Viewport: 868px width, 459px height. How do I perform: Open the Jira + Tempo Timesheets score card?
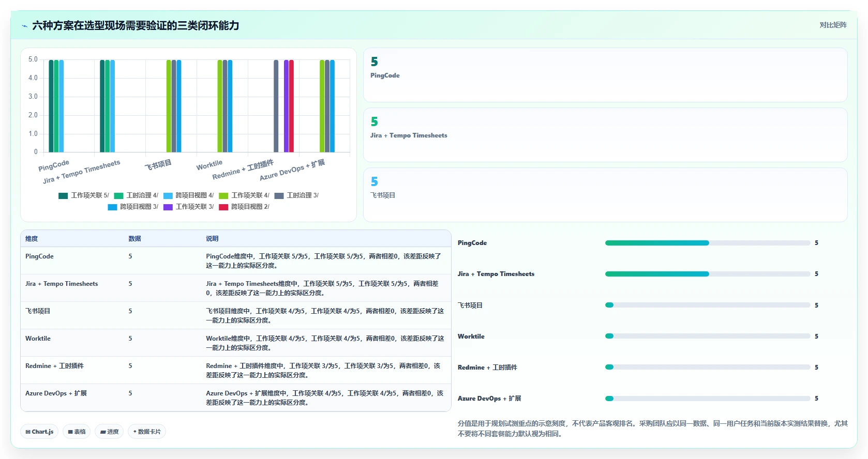(605, 135)
